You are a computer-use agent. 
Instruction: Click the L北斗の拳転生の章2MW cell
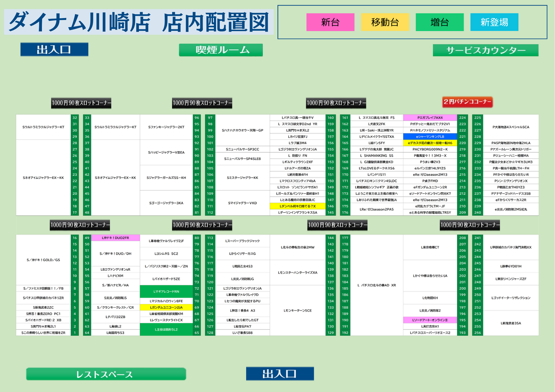pyautogui.click(x=298, y=247)
